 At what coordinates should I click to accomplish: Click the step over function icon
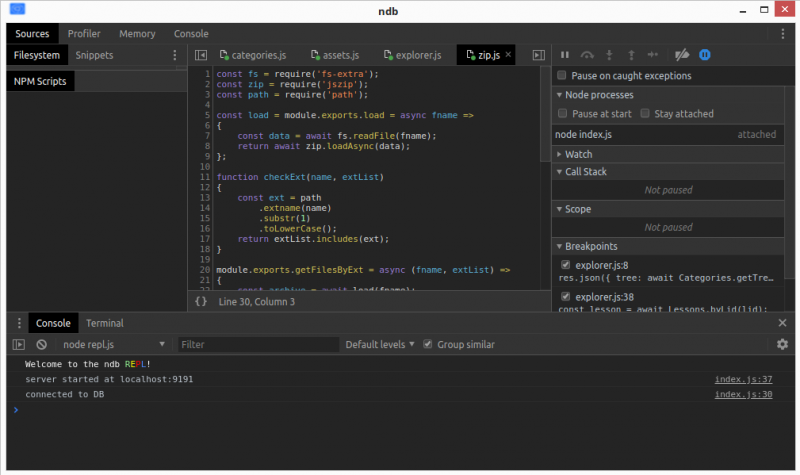pos(587,55)
